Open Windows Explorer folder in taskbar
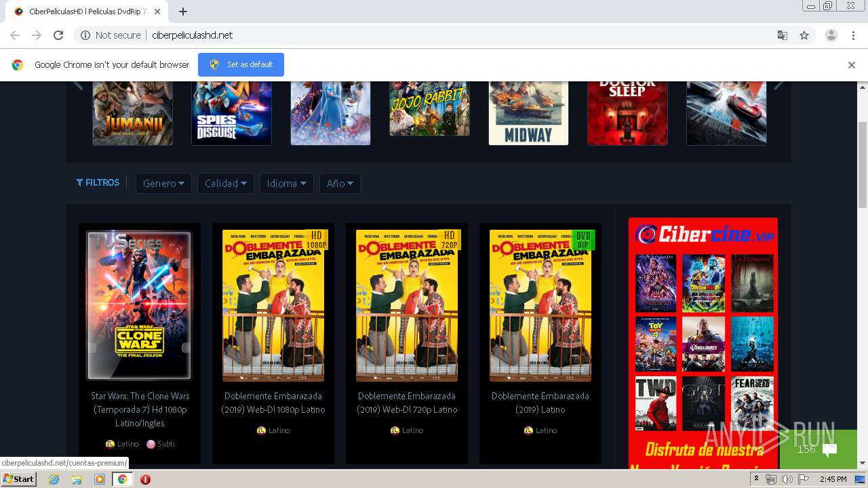868x488 pixels. 77,479
